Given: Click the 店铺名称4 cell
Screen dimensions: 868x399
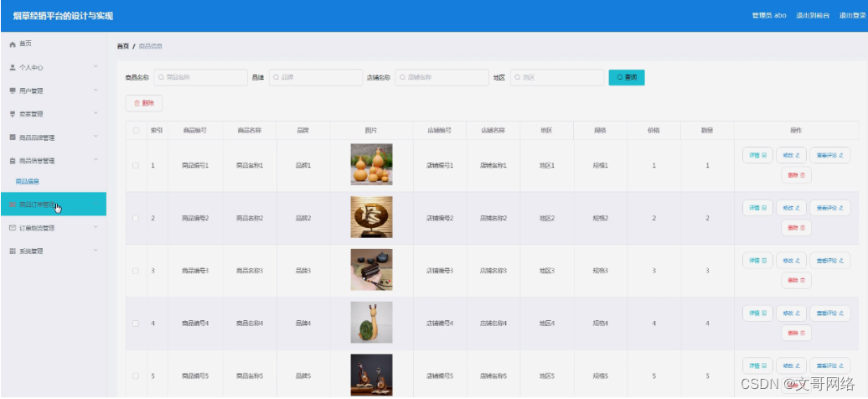Looking at the screenshot, I should (493, 323).
